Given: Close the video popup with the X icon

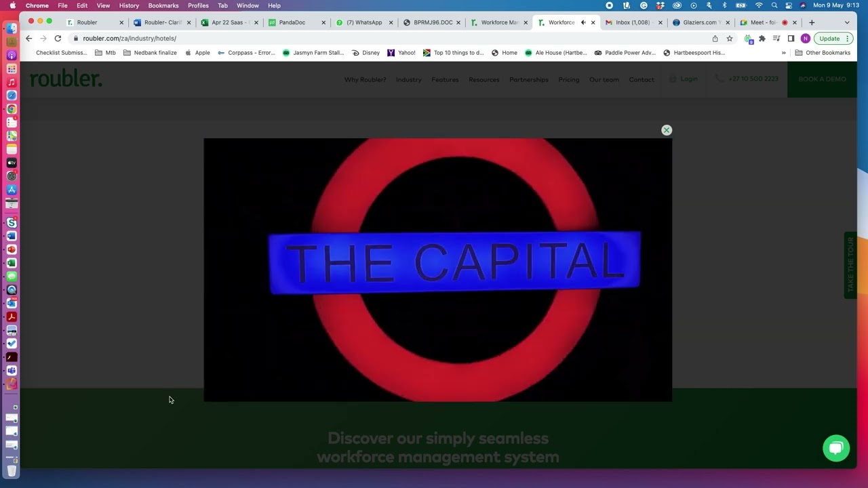Looking at the screenshot, I should click(667, 130).
